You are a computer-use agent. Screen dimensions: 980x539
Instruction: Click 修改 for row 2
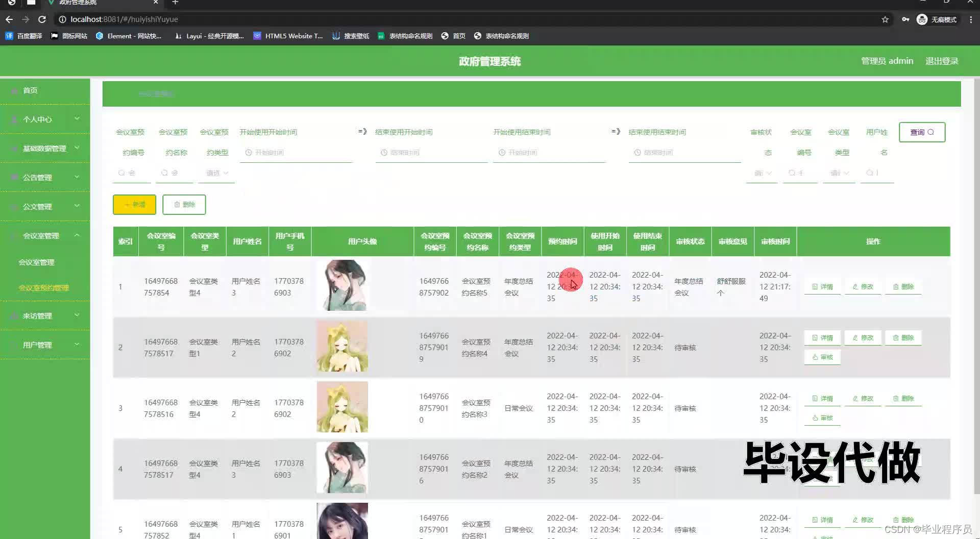click(863, 338)
